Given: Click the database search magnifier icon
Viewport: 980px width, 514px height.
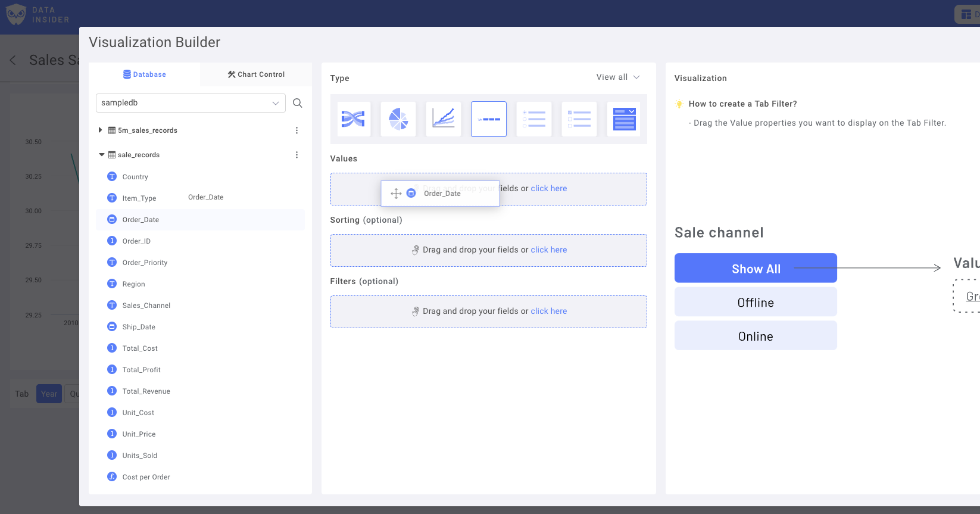Looking at the screenshot, I should pyautogui.click(x=298, y=103).
